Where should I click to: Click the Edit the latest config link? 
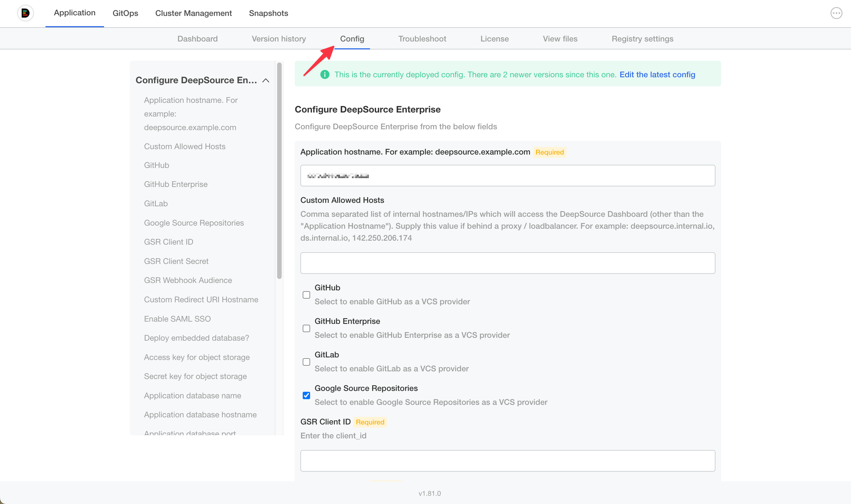click(x=657, y=74)
